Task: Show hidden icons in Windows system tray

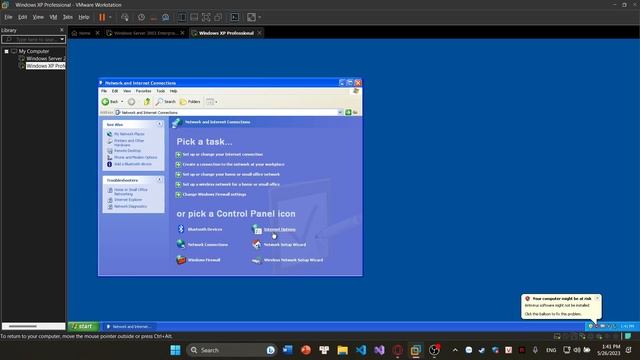Action: tap(455, 350)
